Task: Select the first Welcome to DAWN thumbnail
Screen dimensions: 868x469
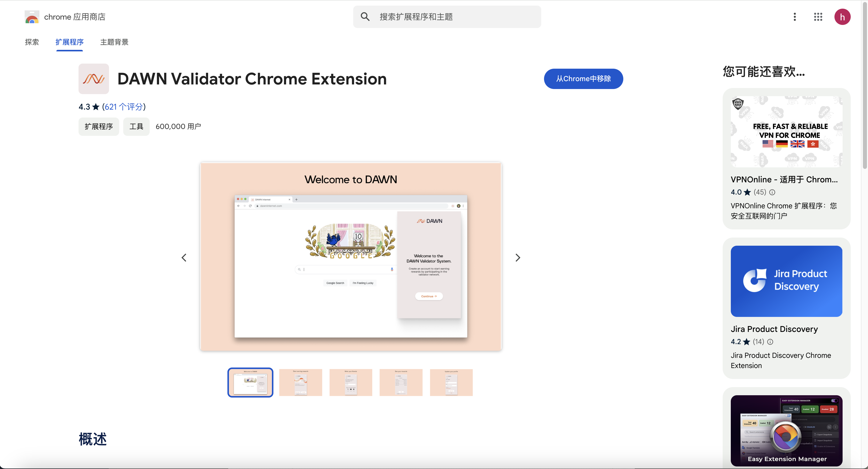Action: point(250,382)
